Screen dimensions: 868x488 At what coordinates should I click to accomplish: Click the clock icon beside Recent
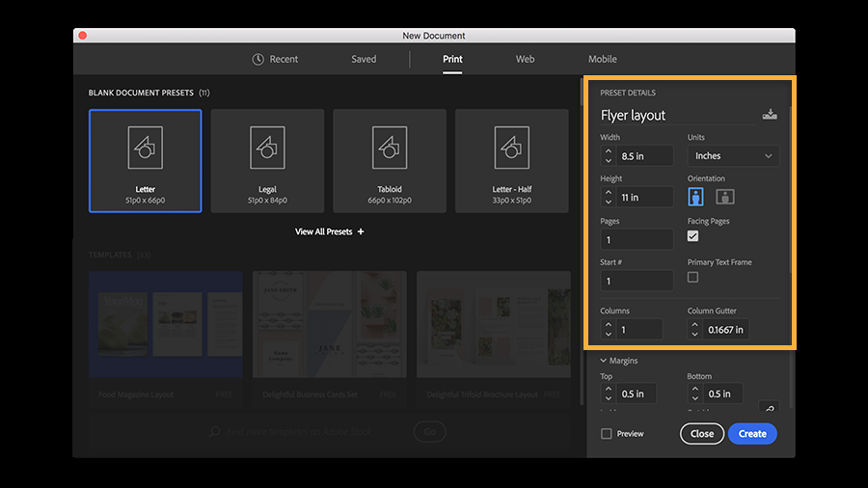[258, 59]
